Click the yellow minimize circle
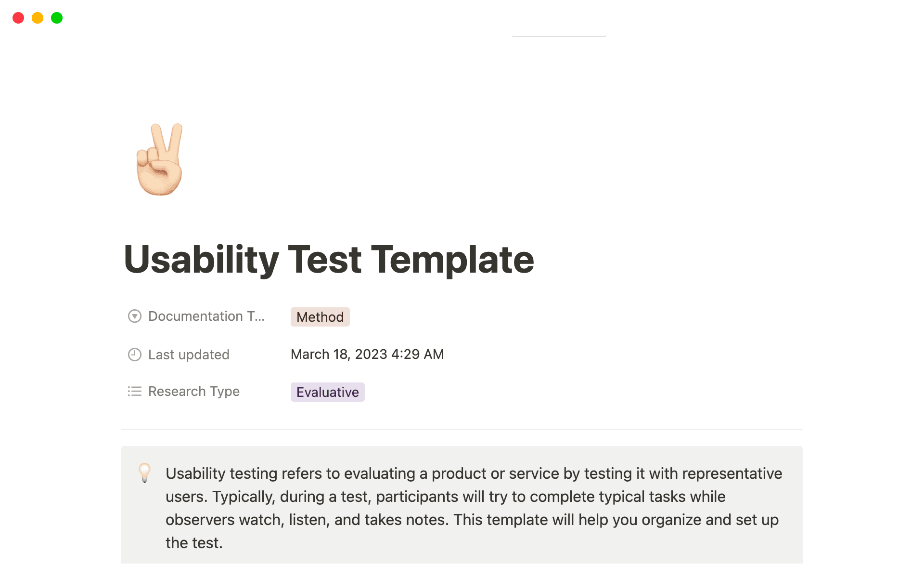924x578 pixels. 37,18
